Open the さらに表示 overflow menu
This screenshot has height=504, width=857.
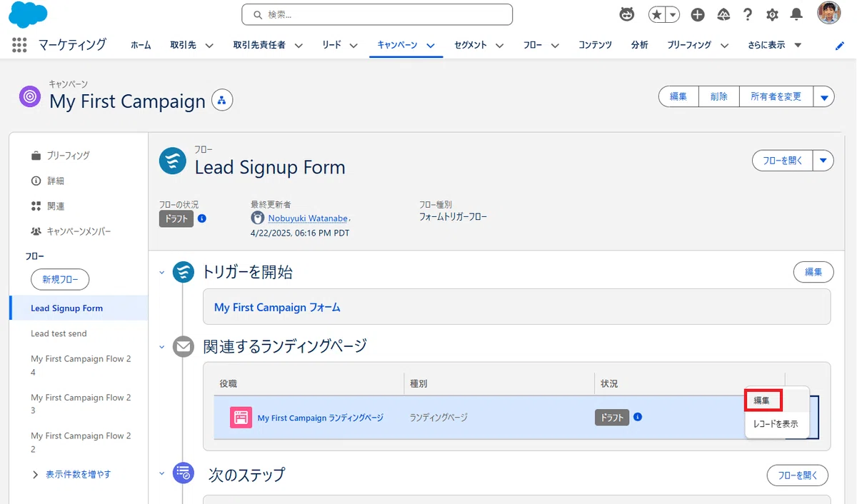(775, 45)
